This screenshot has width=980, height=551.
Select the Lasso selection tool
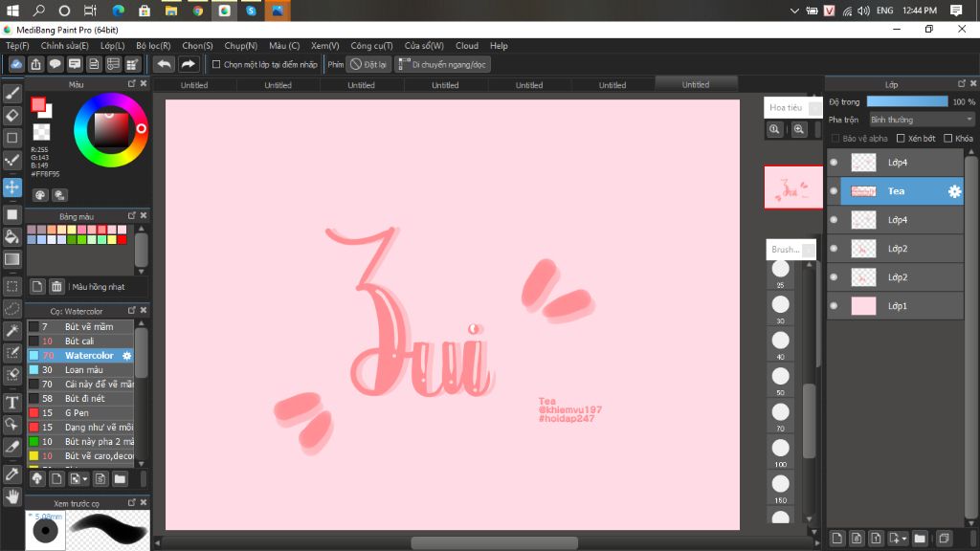click(x=11, y=309)
